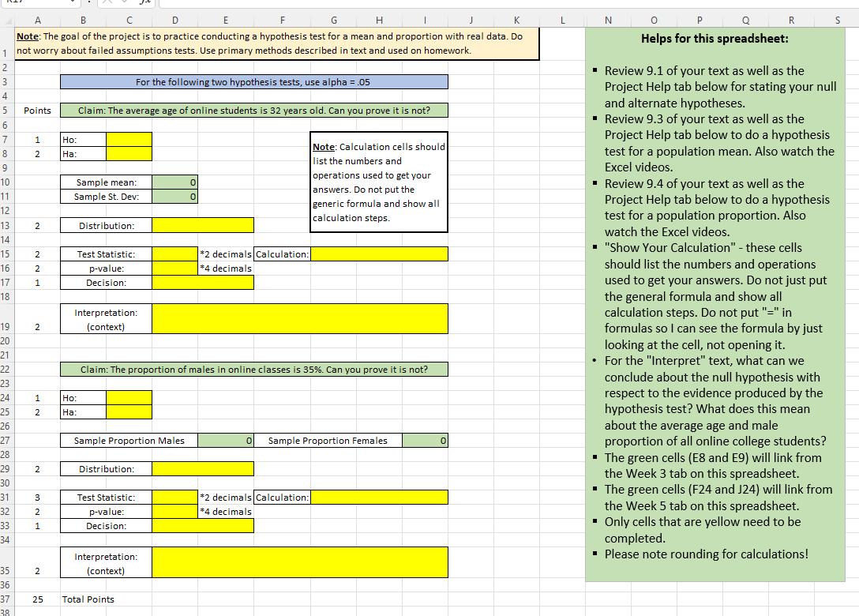Select the yellow p-value cell in row 32
This screenshot has height=616, width=859.
tap(174, 511)
